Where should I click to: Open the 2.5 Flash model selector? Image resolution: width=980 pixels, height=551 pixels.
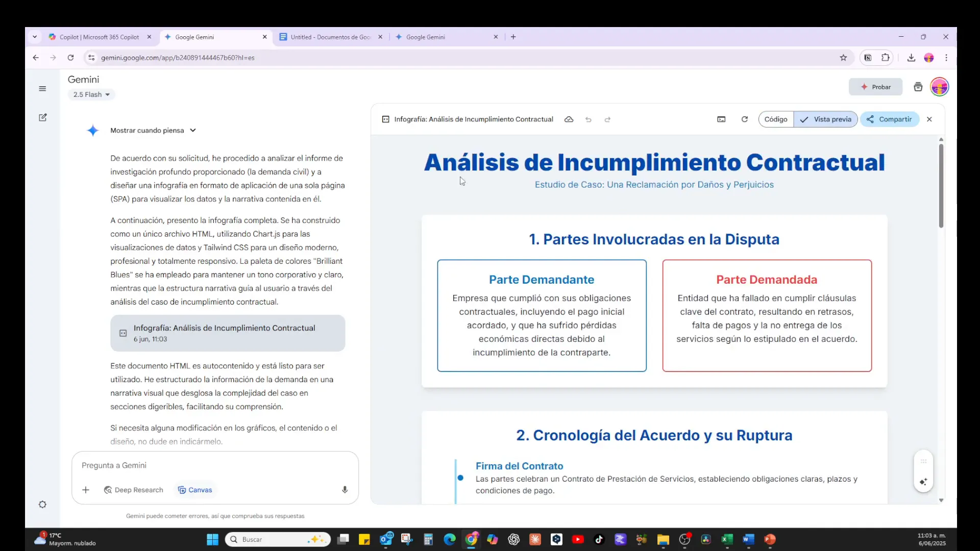pyautogui.click(x=91, y=94)
